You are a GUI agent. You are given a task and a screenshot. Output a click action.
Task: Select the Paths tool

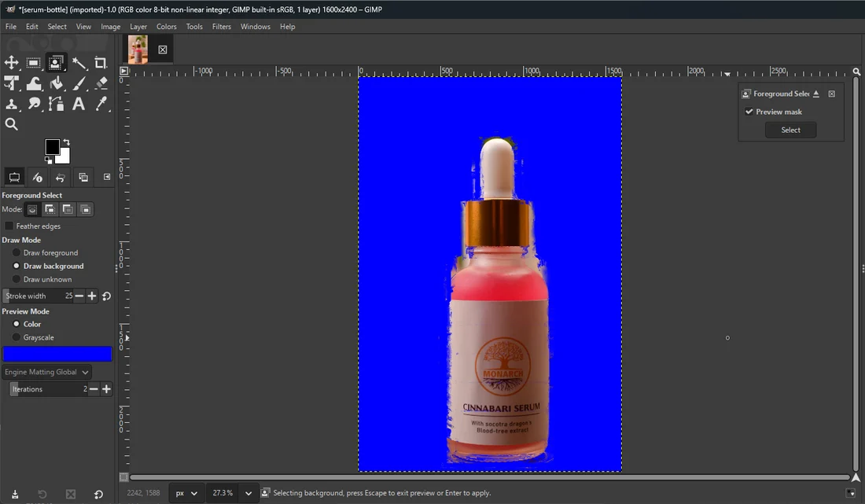57,104
